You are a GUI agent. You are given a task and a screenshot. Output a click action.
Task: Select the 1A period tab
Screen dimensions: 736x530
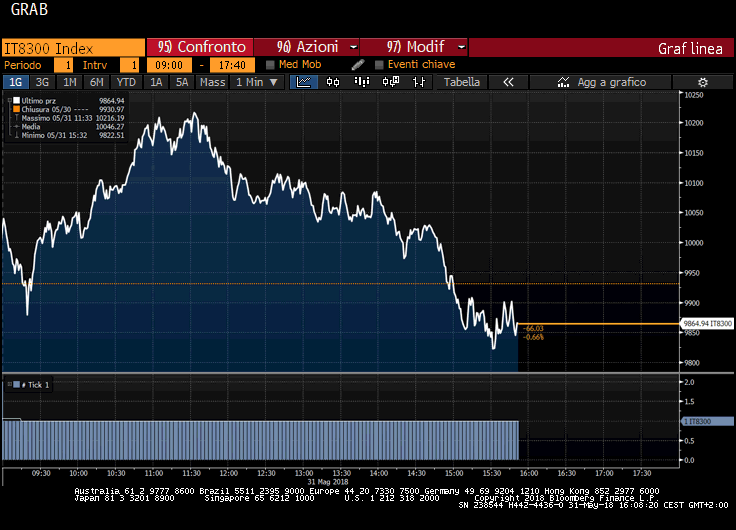[x=156, y=82]
